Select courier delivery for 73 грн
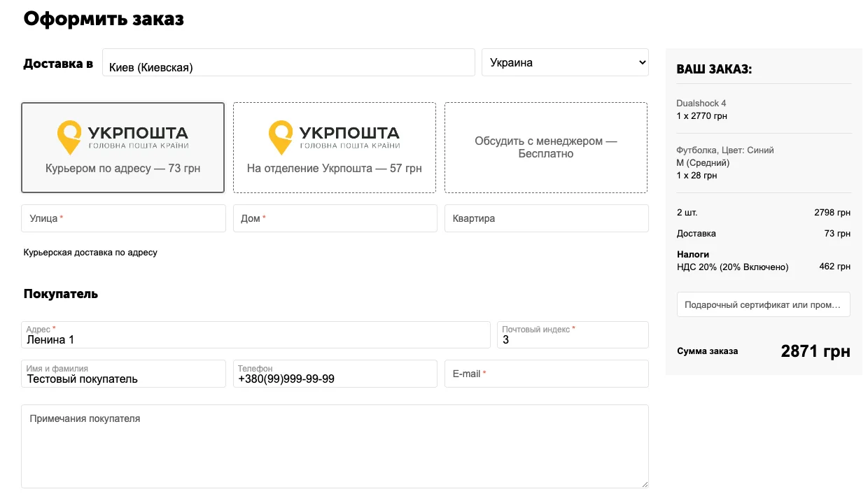Viewport: 868px width, 501px height. 122,169
